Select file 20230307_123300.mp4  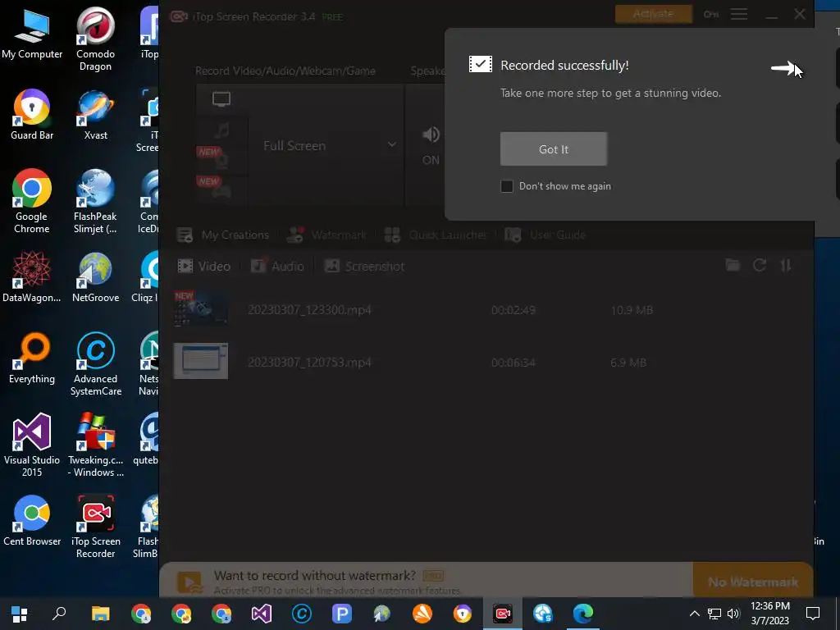(x=309, y=310)
